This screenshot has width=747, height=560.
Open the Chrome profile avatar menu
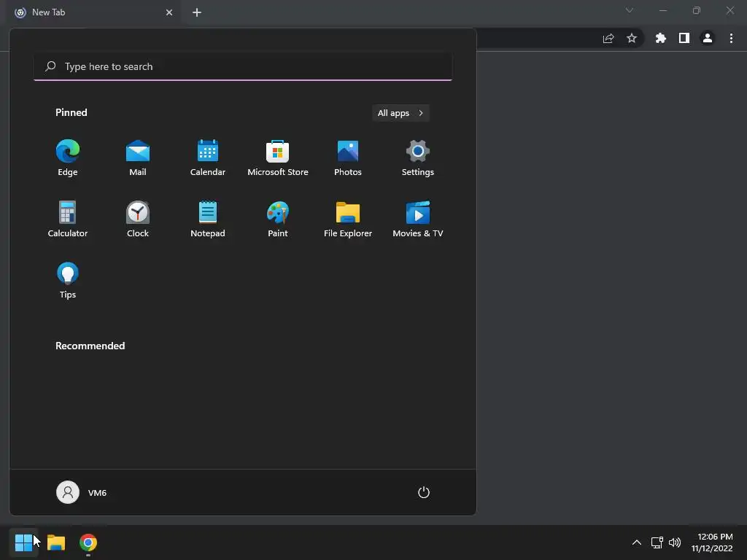click(x=708, y=38)
